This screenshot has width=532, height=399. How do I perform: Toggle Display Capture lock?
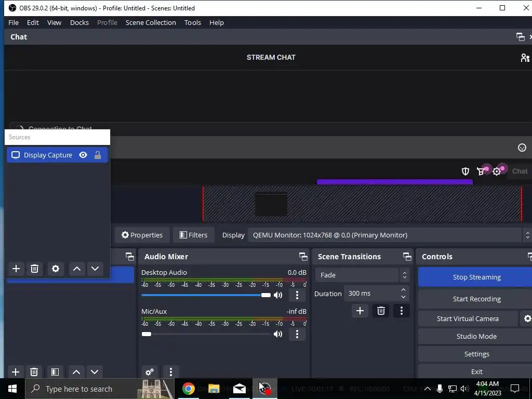pos(98,155)
